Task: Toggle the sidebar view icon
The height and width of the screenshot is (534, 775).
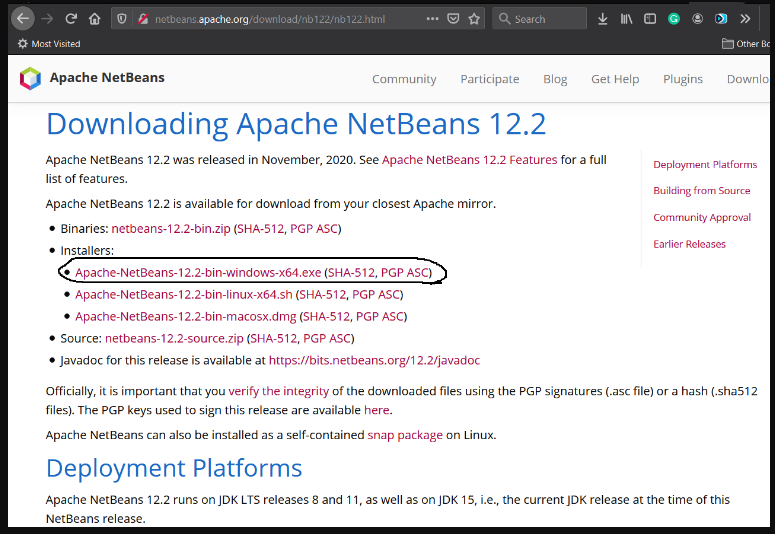Action: click(x=650, y=19)
